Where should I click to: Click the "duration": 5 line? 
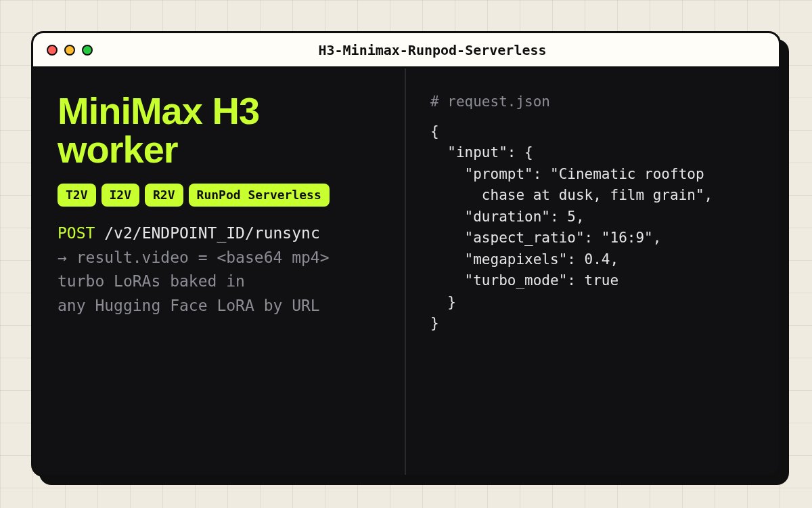click(x=524, y=217)
